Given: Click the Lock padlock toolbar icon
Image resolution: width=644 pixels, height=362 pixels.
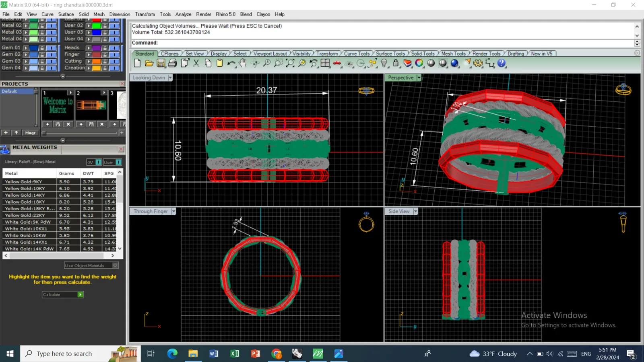Looking at the screenshot, I should pyautogui.click(x=396, y=63).
